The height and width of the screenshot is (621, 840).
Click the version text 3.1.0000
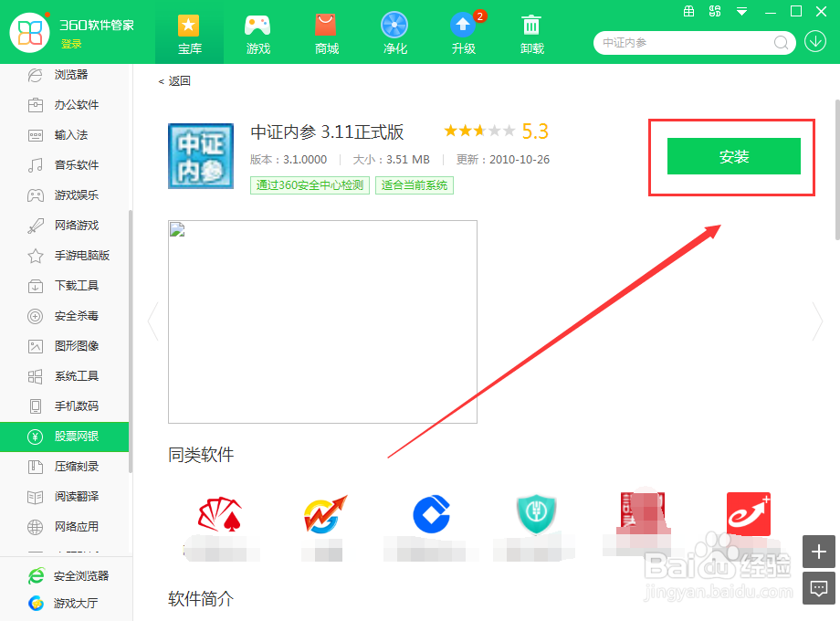click(305, 160)
